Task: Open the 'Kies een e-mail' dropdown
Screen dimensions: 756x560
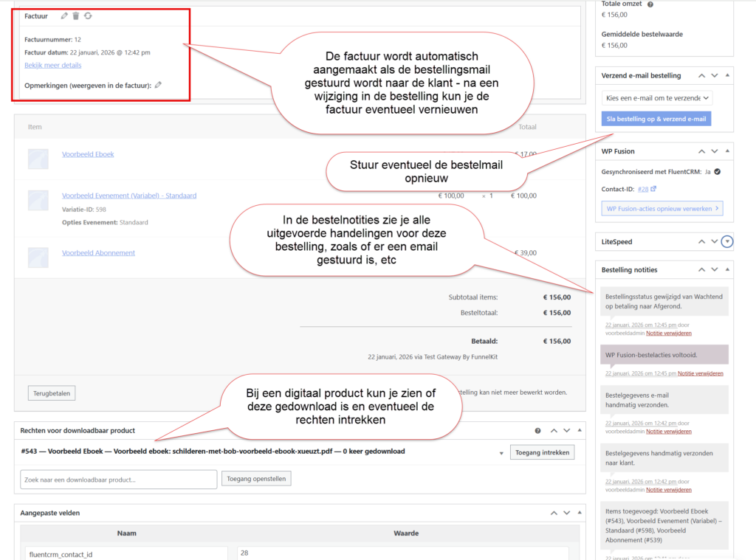Action: (656, 97)
